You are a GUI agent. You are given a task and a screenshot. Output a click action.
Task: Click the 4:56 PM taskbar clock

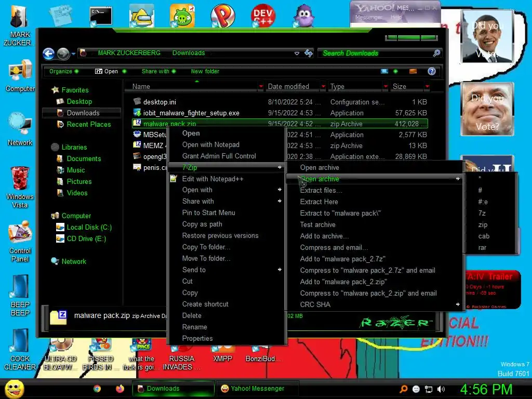tap(486, 389)
